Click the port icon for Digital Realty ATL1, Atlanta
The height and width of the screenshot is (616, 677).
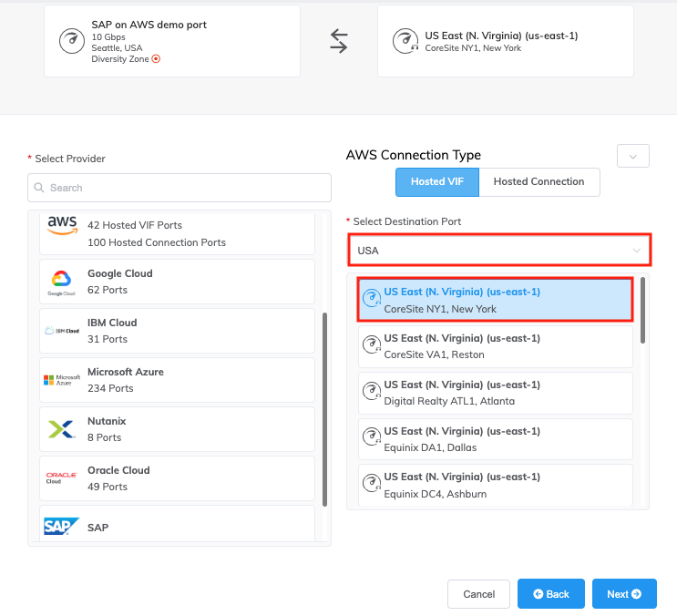(x=372, y=391)
